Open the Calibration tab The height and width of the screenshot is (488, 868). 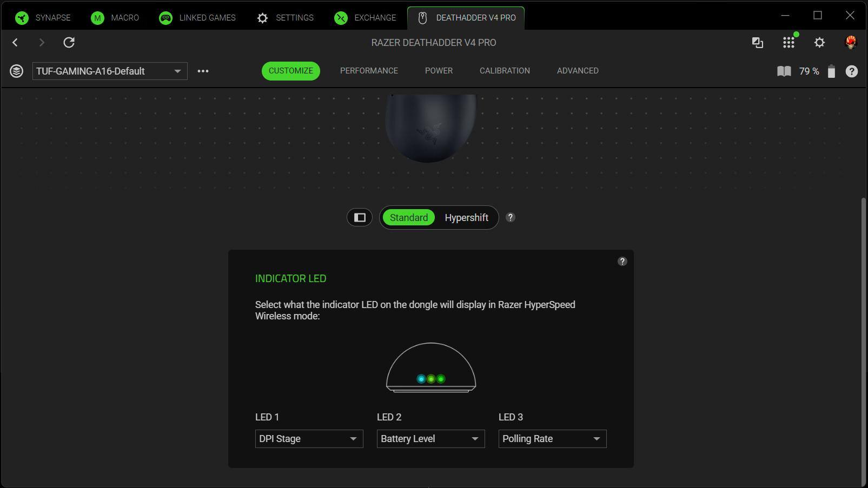click(x=504, y=71)
